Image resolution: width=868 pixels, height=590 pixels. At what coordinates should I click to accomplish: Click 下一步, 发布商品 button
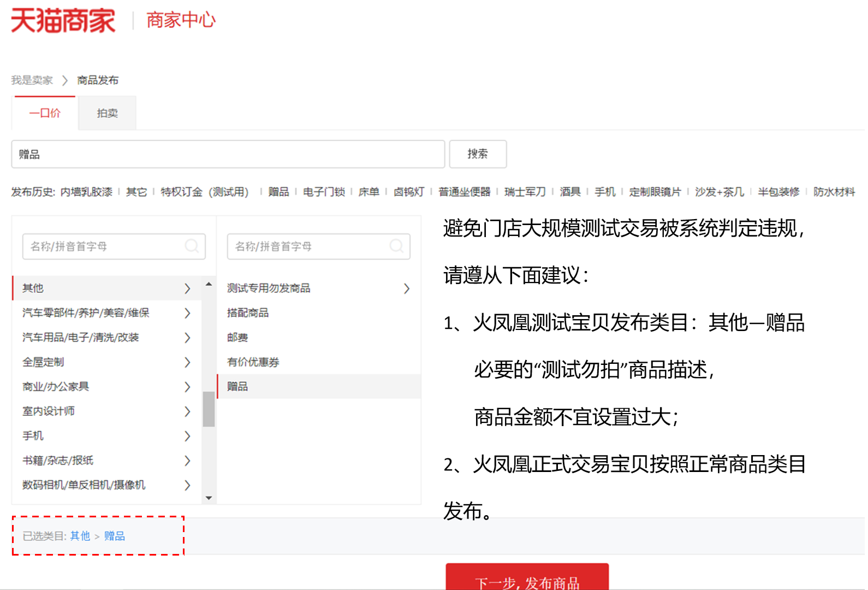tap(527, 577)
